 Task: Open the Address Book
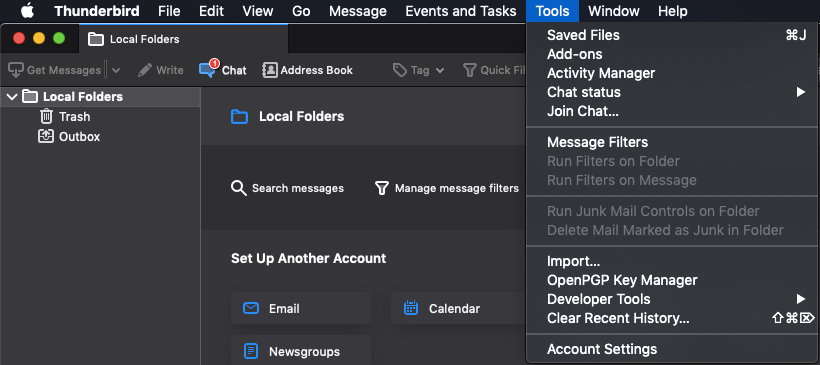point(308,70)
